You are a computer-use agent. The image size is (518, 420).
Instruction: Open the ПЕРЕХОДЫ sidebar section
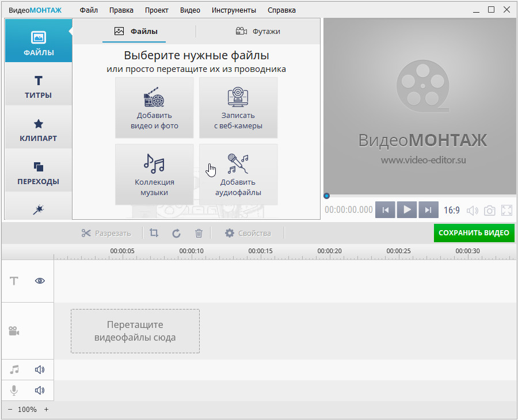(x=39, y=170)
